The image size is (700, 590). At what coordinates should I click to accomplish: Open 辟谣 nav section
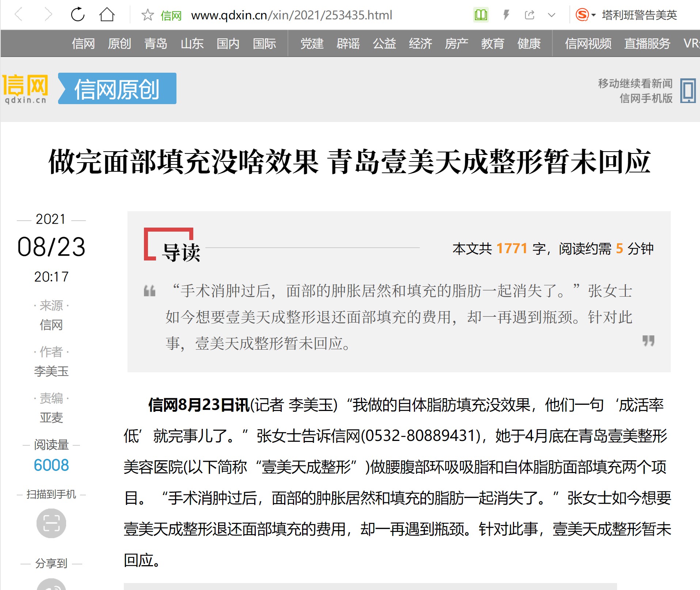coord(348,43)
